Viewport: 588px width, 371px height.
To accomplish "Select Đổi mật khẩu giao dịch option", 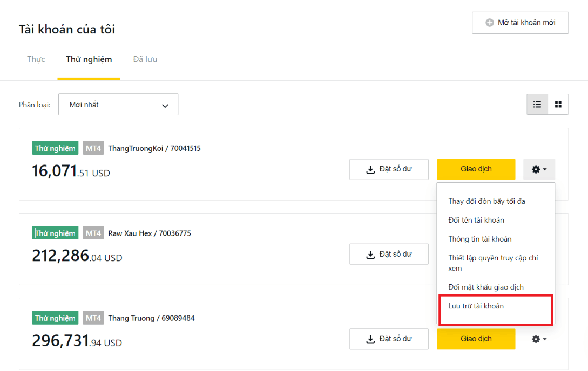I will click(486, 287).
